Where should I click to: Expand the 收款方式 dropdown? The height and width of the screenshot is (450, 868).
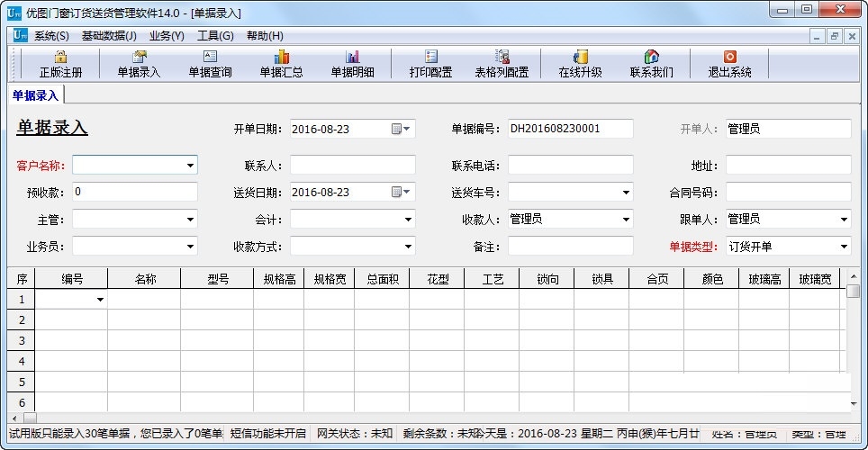408,247
